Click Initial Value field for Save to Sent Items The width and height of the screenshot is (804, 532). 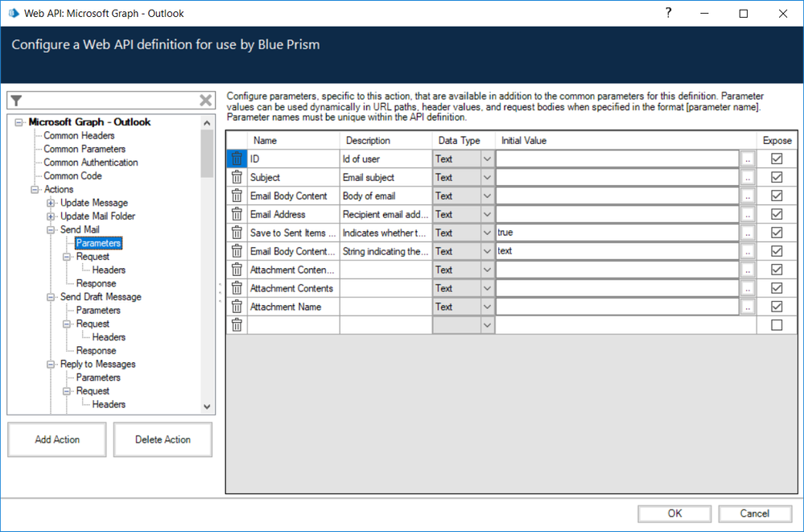point(616,233)
